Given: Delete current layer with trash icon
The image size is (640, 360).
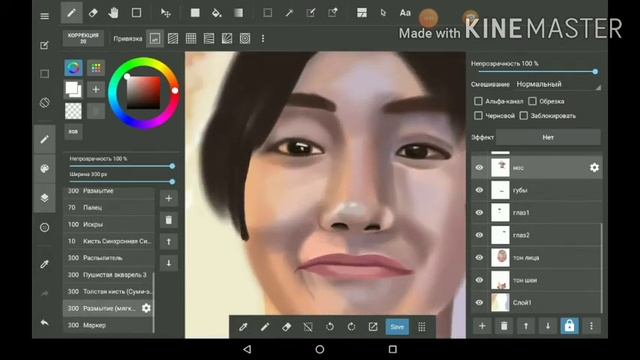Looking at the screenshot, I should [504, 326].
